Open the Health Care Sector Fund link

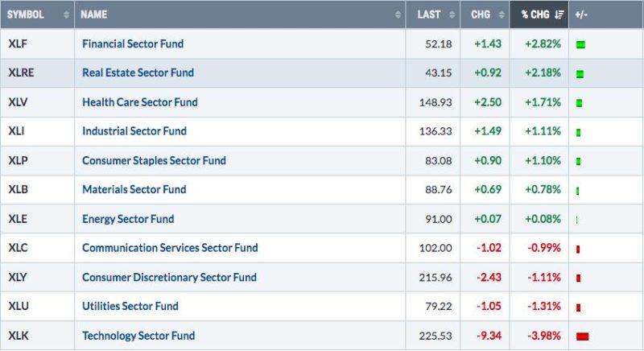[139, 102]
